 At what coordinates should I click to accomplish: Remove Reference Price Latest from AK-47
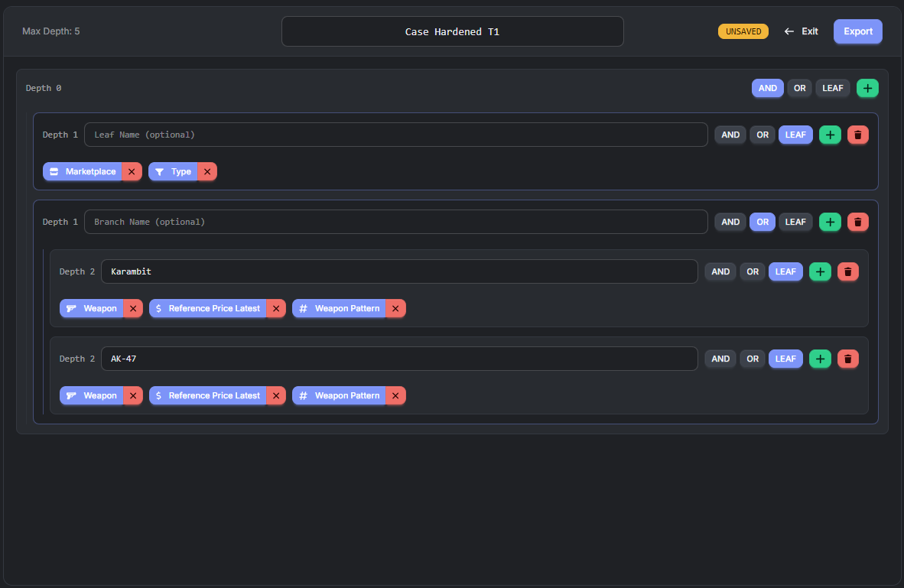point(276,395)
